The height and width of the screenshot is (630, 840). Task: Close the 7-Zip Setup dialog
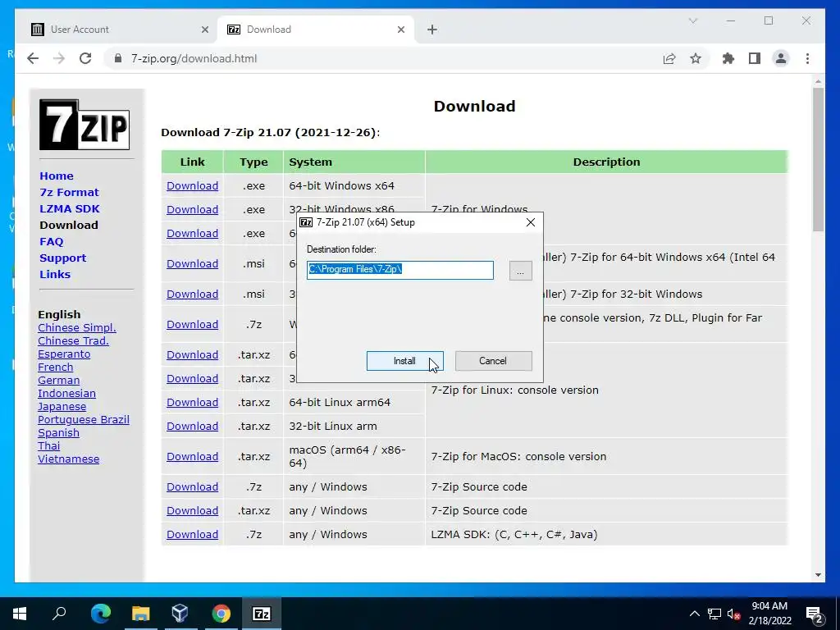tap(531, 222)
